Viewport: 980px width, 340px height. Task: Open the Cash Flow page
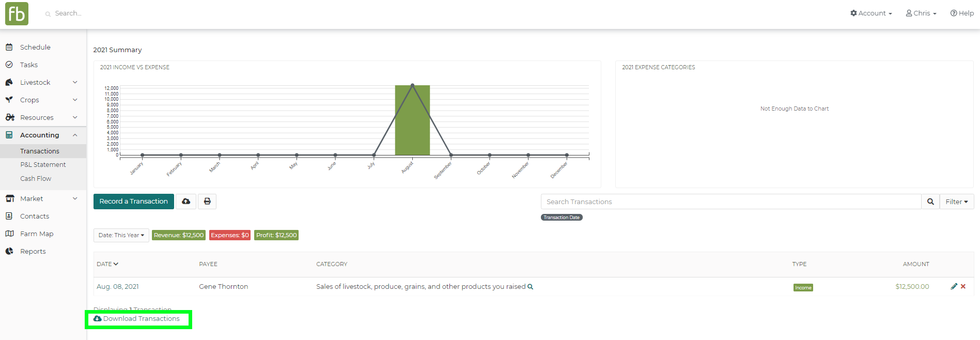[36, 179]
